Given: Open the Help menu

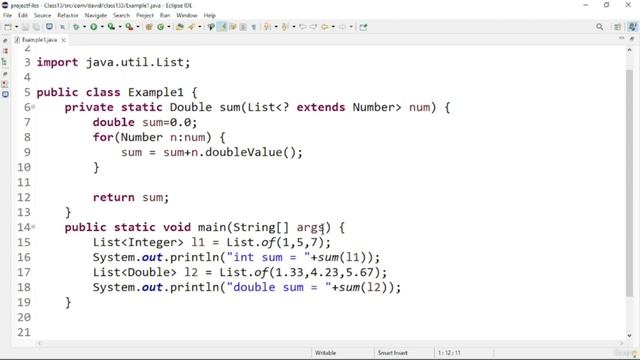Looking at the screenshot, I should pyautogui.click(x=209, y=16).
